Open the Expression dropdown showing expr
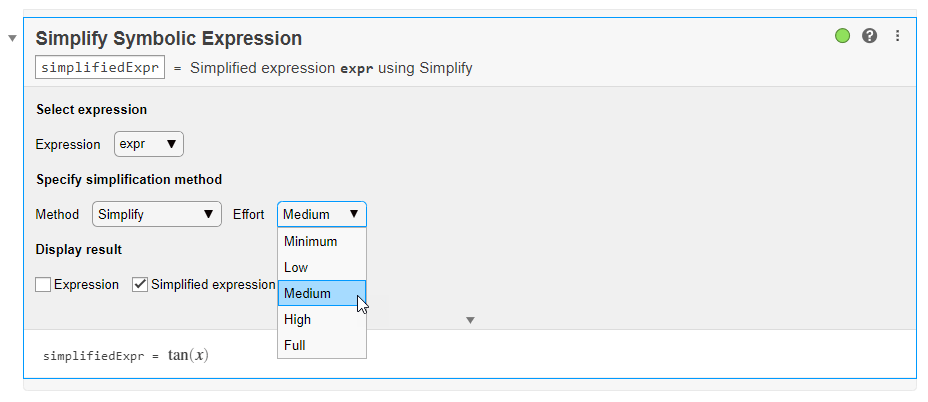928x402 pixels. coord(149,144)
